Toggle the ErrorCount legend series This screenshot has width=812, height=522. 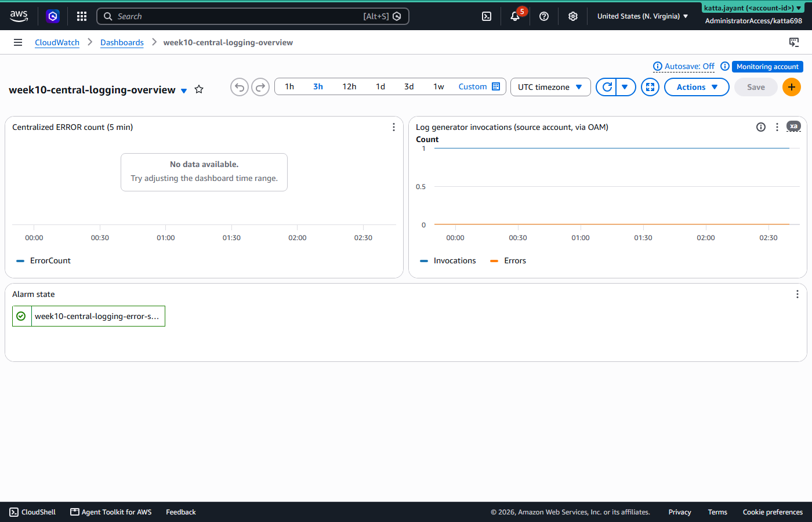pos(43,261)
